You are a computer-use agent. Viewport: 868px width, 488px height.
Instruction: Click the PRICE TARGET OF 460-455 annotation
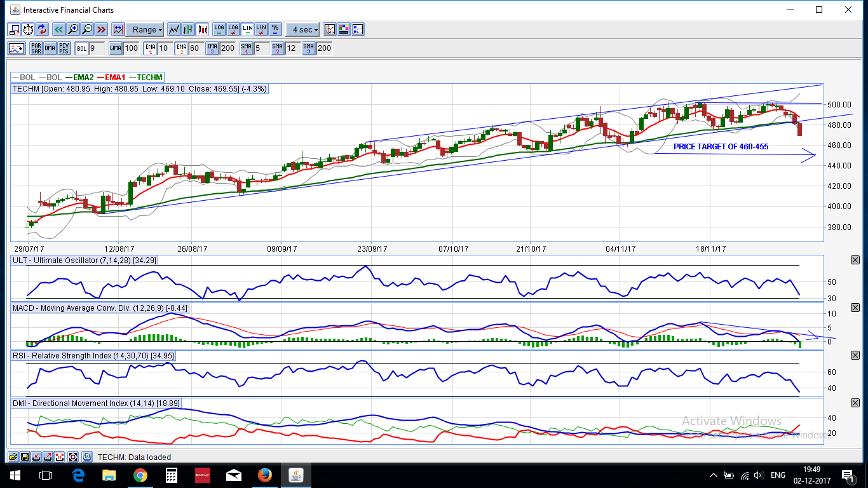click(x=721, y=147)
